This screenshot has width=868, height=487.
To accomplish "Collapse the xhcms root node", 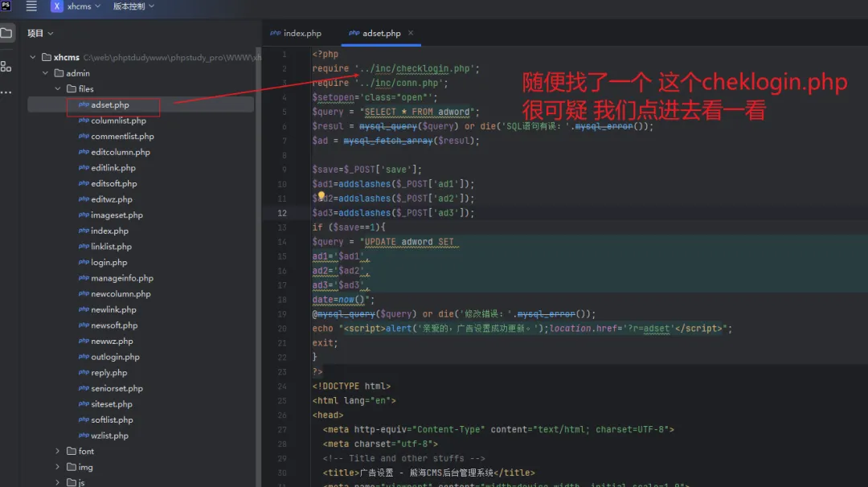I will pyautogui.click(x=33, y=57).
